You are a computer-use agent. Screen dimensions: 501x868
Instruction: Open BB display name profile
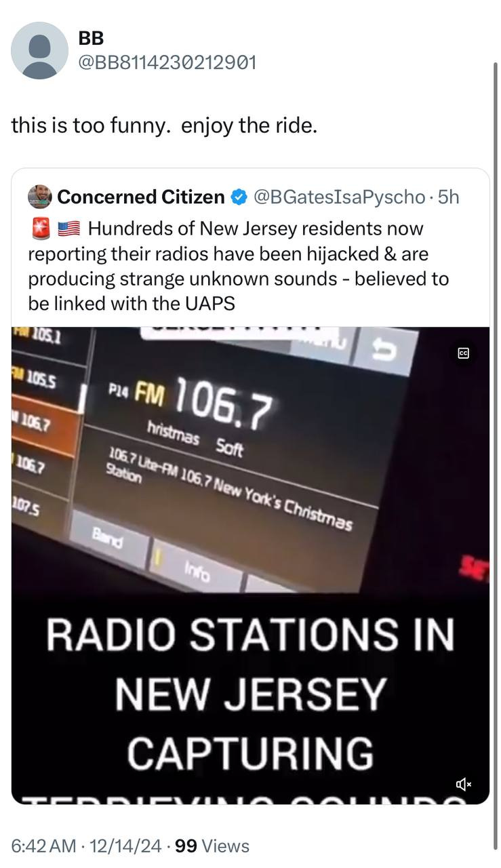click(92, 39)
